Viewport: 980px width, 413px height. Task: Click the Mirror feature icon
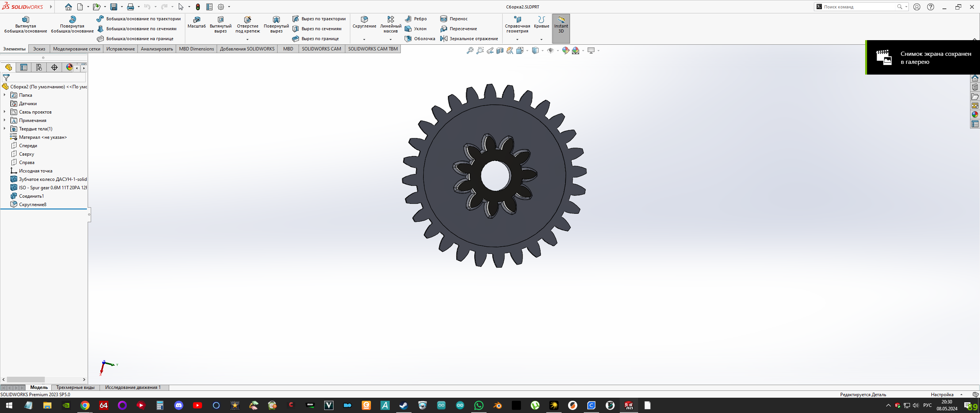coord(444,39)
